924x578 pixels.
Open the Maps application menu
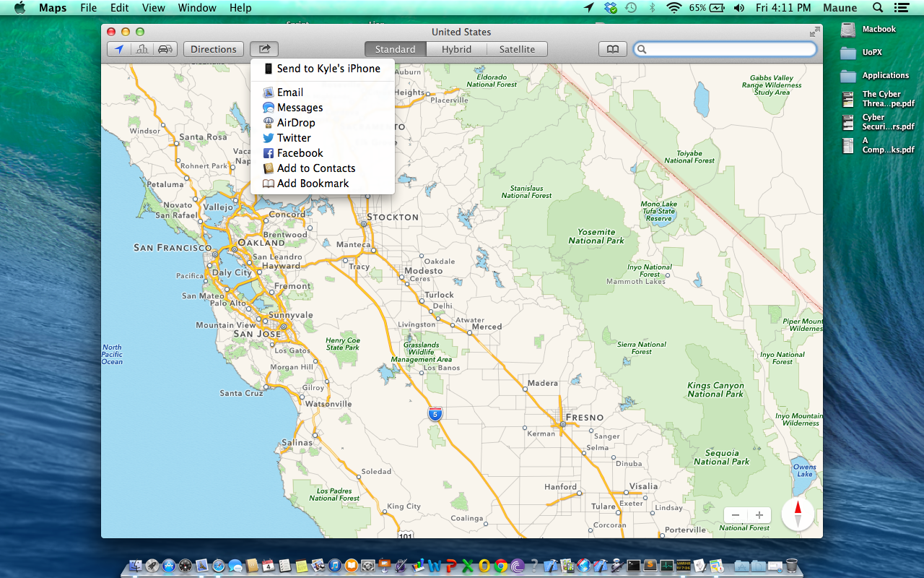click(53, 8)
